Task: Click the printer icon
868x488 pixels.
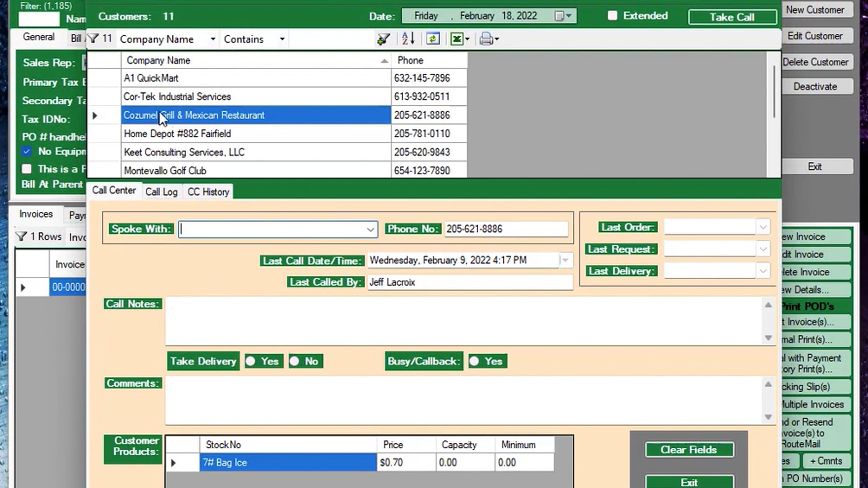Action: (x=486, y=39)
